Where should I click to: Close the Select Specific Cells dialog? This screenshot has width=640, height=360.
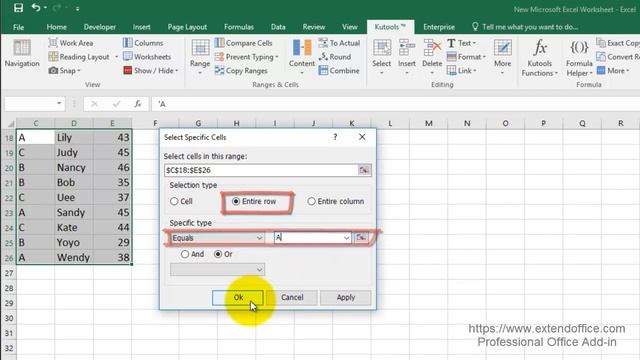coord(362,137)
